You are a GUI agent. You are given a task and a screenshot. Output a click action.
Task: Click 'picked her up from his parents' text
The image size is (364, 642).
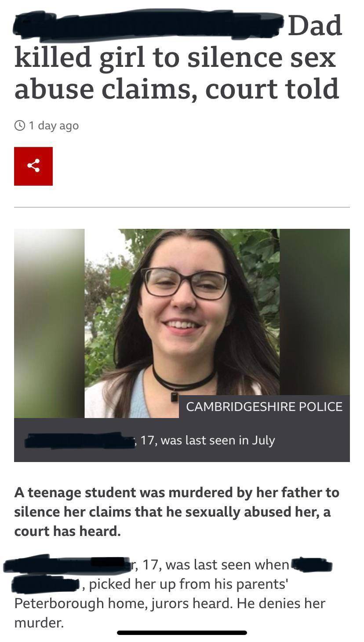189,584
